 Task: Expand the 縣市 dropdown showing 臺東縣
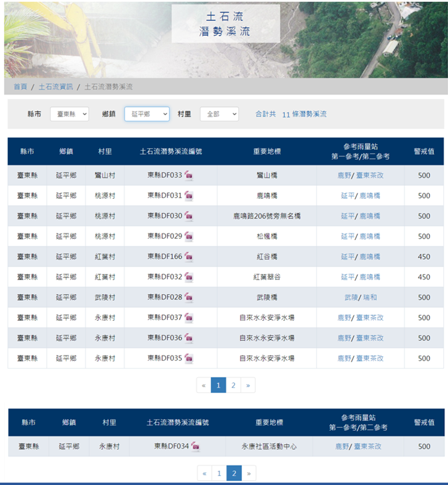70,114
